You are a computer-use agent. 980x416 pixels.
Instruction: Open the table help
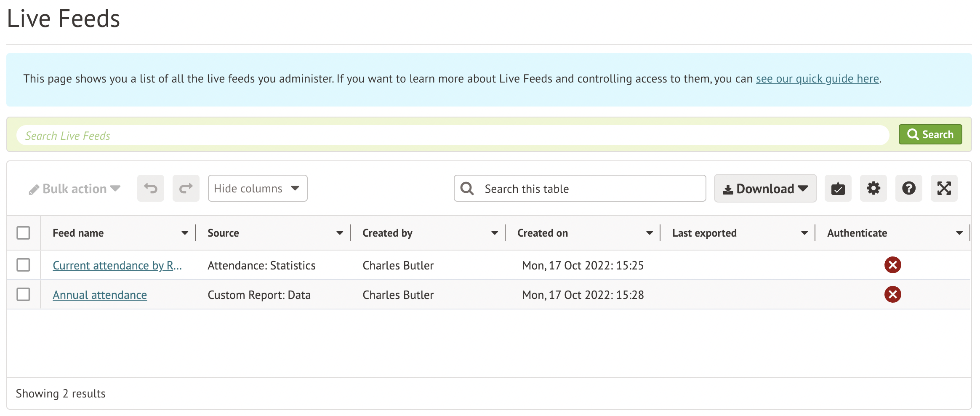tap(908, 188)
